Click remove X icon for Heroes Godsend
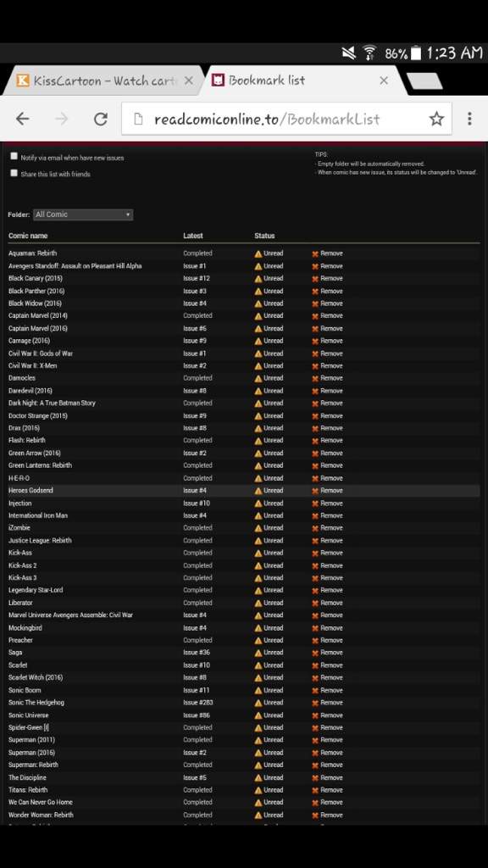Screen dimensions: 488x868 click(315, 491)
